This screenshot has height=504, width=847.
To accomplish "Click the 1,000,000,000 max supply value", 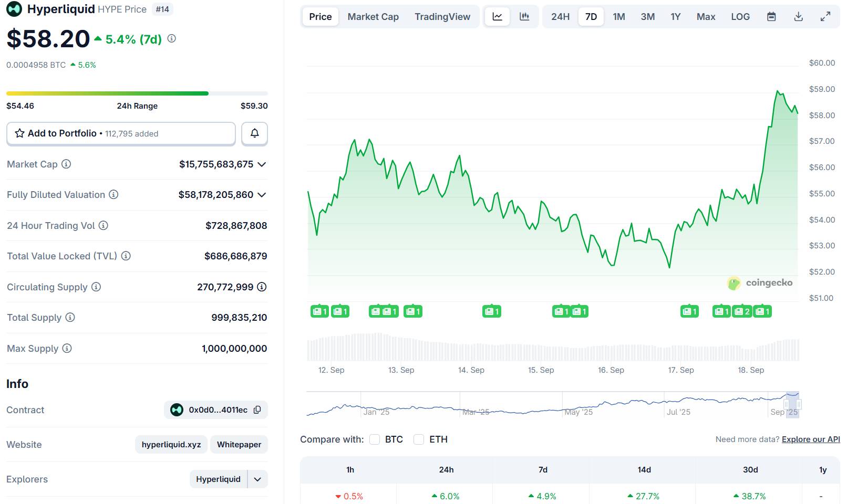I will [234, 348].
